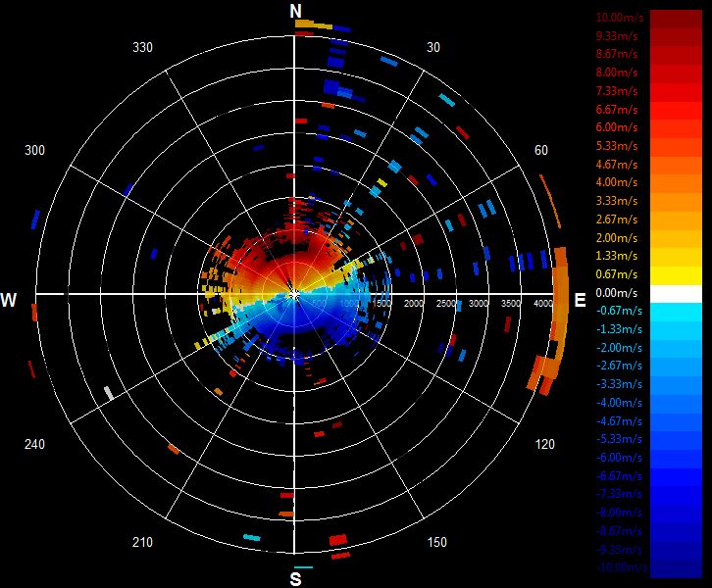The height and width of the screenshot is (588, 712).
Task: Click the 5.33m/s legend label
Action: click(617, 146)
